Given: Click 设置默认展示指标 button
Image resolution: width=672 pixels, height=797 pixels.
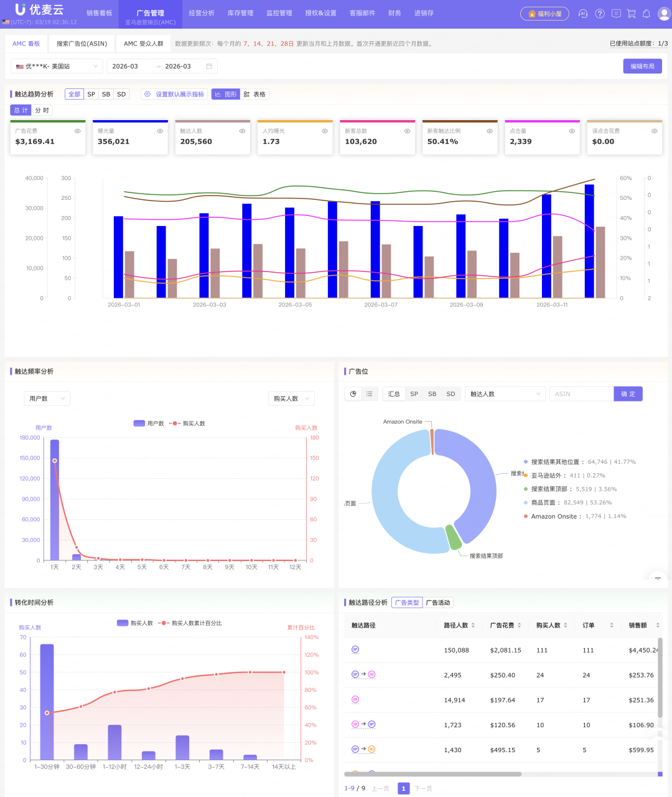Looking at the screenshot, I should [174, 95].
